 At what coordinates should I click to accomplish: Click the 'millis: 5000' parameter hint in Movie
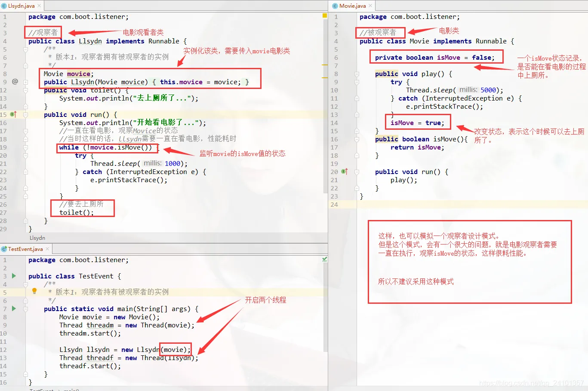point(477,90)
